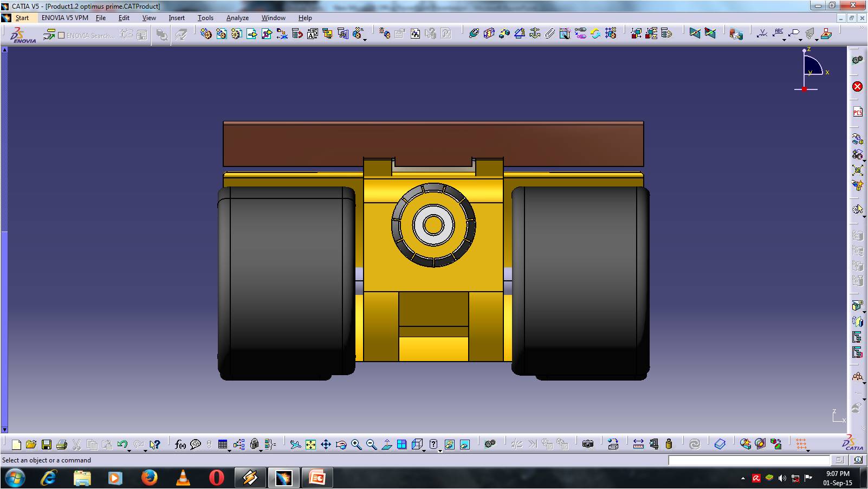Screen dimensions: 868x489
Task: Expand the Multi-Instantiation dropdown arrow in top toolbar
Action: pyautogui.click(x=365, y=39)
